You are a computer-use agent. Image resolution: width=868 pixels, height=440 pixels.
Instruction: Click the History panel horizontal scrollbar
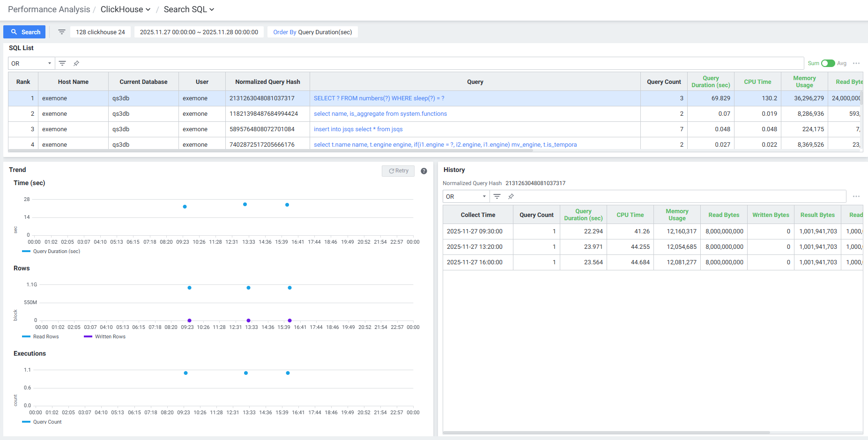pyautogui.click(x=606, y=433)
